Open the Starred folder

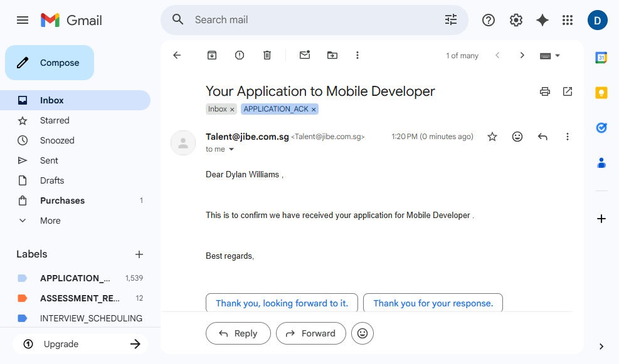[55, 120]
